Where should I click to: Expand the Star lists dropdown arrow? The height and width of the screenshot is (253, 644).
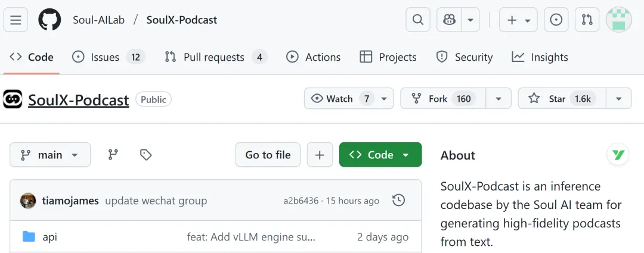coord(618,98)
